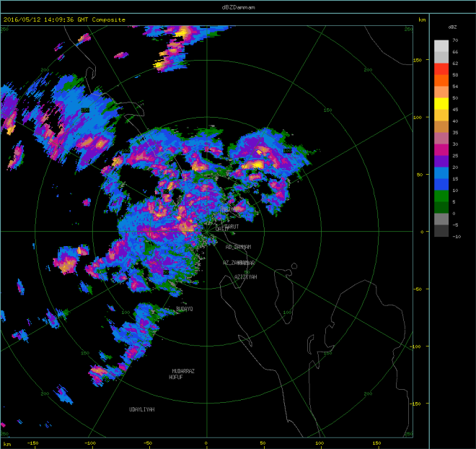Click the dBZDammam title text
Image resolution: width=476 pixels, height=449 pixels.
(x=238, y=7)
